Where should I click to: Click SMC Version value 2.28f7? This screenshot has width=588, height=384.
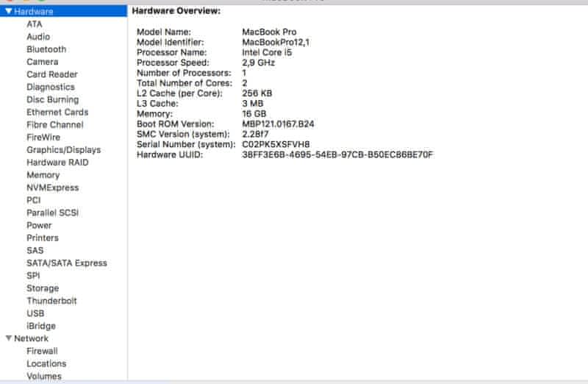(255, 134)
